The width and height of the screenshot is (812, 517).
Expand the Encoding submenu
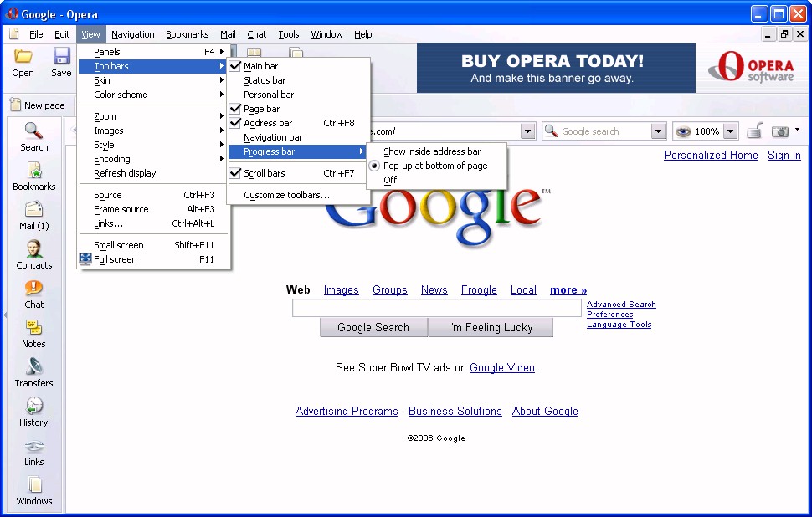click(x=152, y=159)
